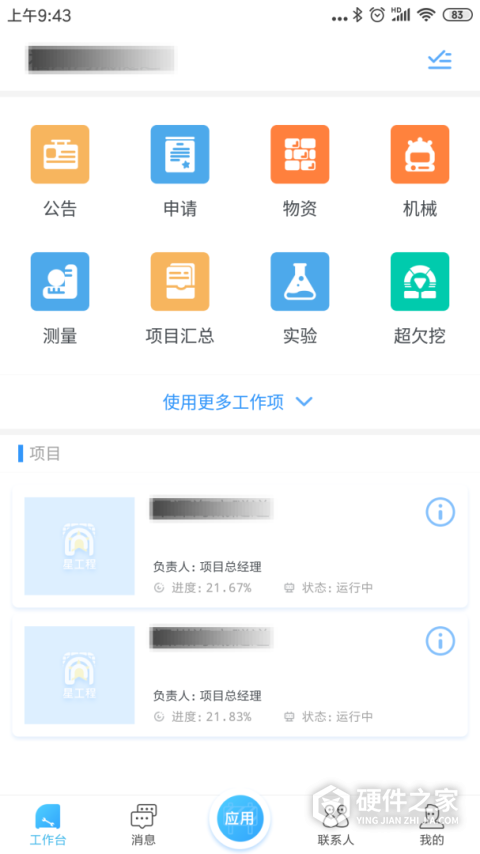Viewport: 480px width, 854px height.
Task: Open the 公告 announcements icon
Action: 60,155
